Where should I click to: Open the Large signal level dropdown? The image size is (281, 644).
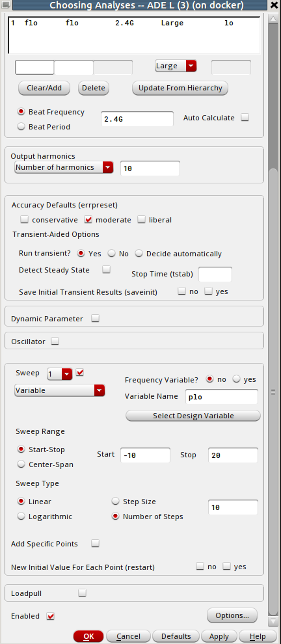(x=176, y=66)
